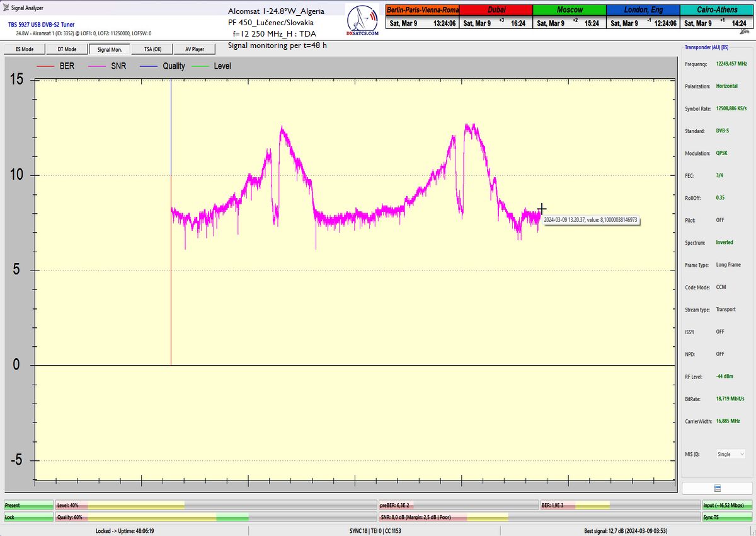This screenshot has width=756, height=536.
Task: Click the green Present status indicator
Action: coord(28,505)
